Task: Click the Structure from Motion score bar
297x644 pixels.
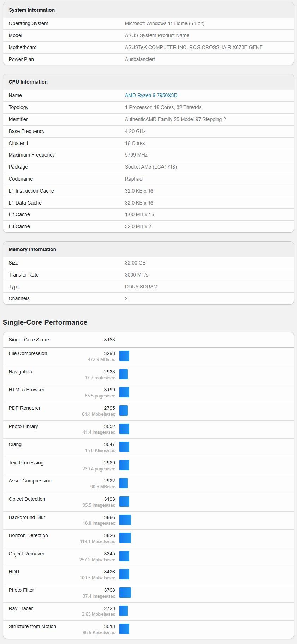Action: (124, 629)
